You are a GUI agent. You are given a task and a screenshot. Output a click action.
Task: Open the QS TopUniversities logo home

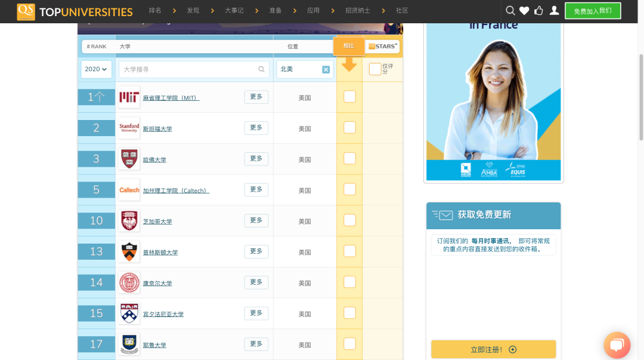[x=75, y=11]
